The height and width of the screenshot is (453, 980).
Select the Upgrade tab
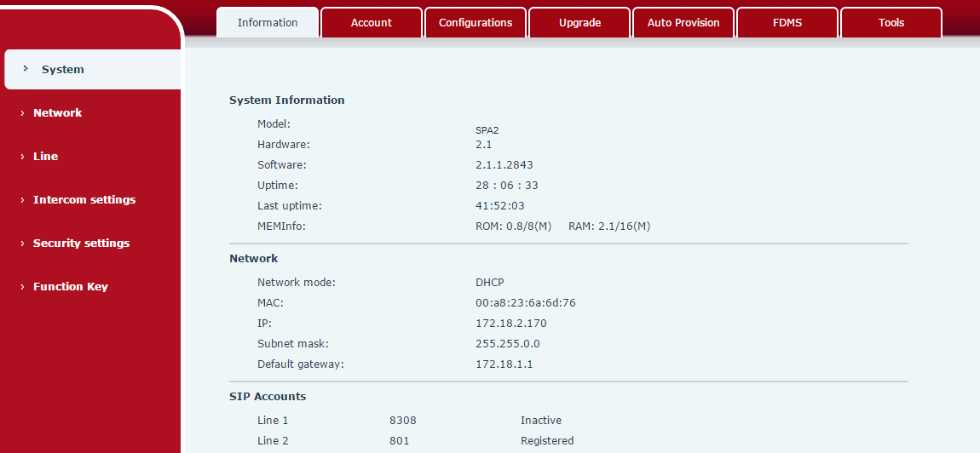(579, 23)
